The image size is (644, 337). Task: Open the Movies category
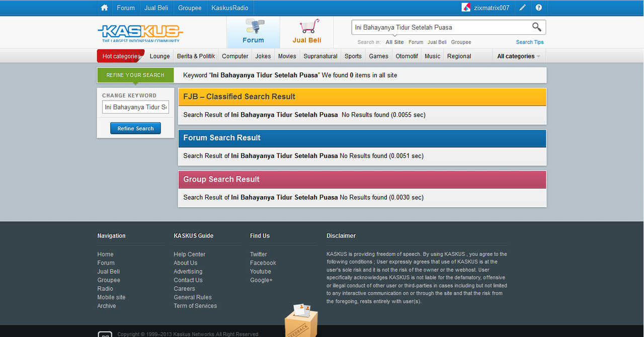tap(287, 56)
